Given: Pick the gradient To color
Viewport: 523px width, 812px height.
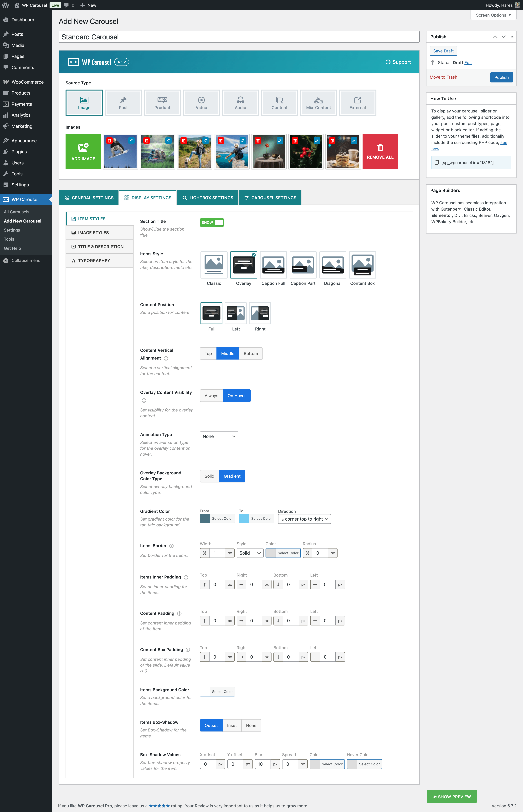Looking at the screenshot, I should pyautogui.click(x=256, y=519).
